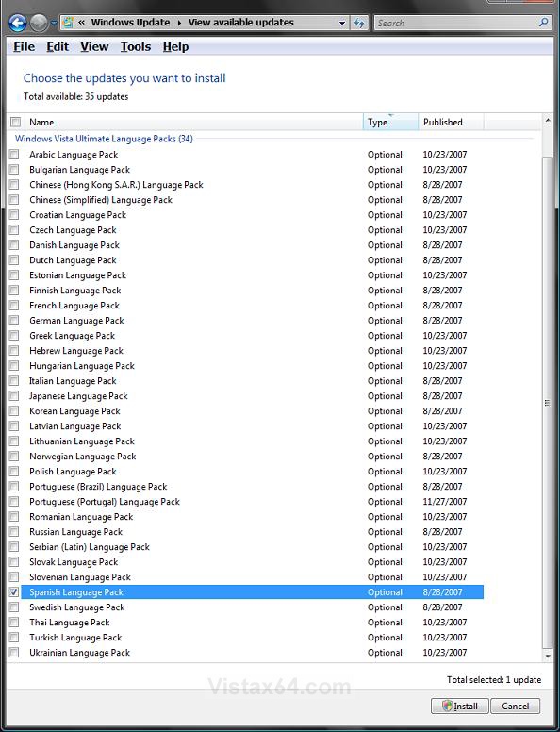Open the File menu
The height and width of the screenshot is (732, 560).
[24, 46]
